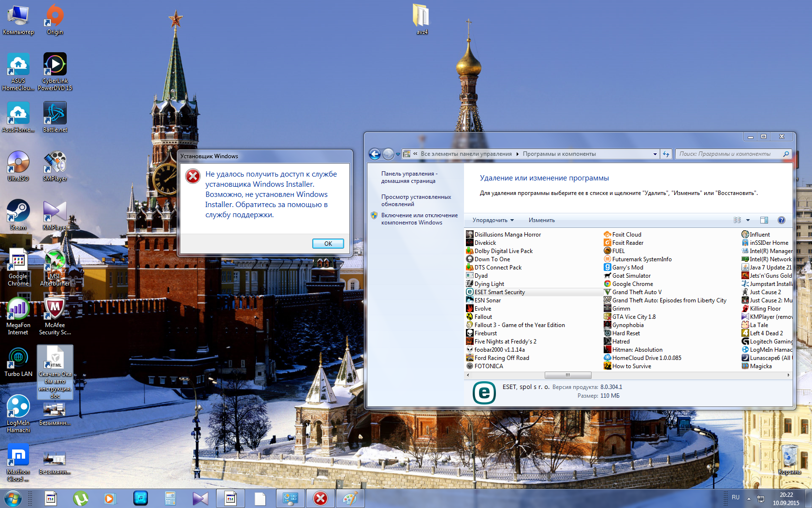The image size is (812, 508).
Task: Go back in the control panel window
Action: click(x=375, y=154)
